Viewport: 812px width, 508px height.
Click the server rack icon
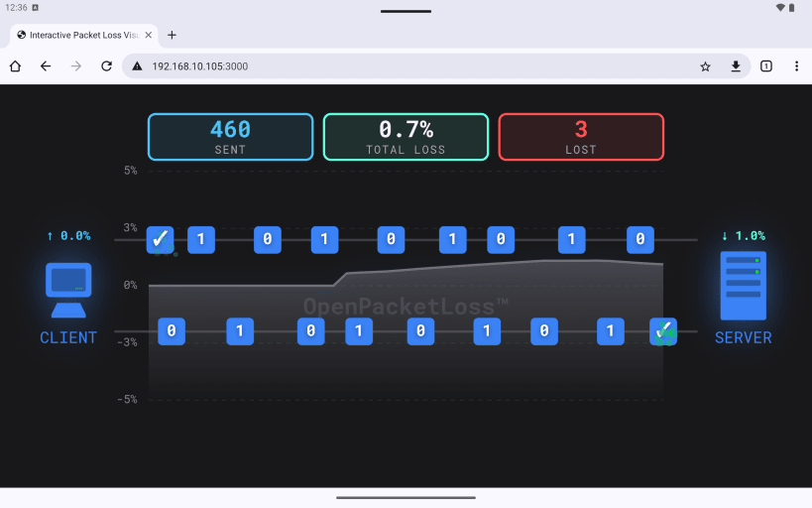pyautogui.click(x=744, y=286)
